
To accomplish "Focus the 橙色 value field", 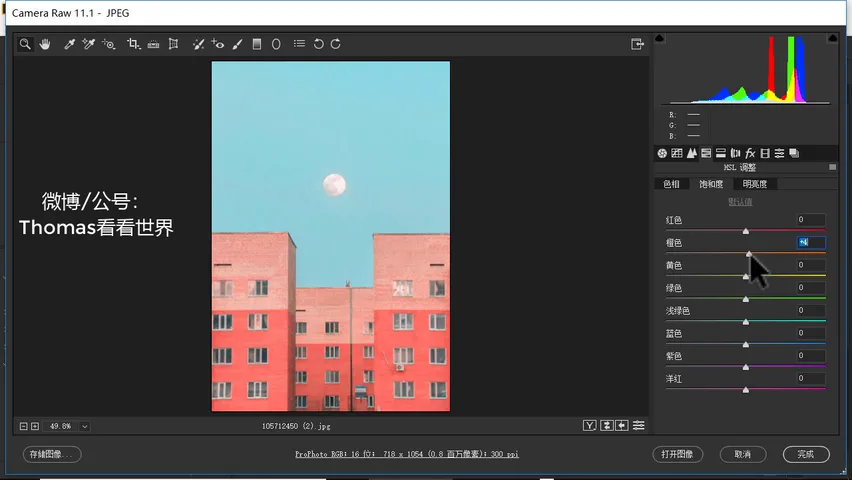I will click(811, 242).
